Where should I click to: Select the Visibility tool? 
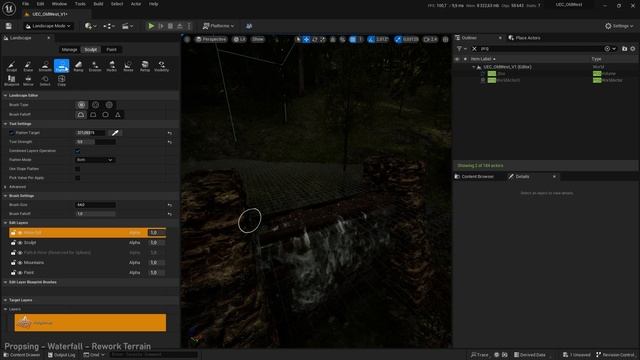point(162,66)
